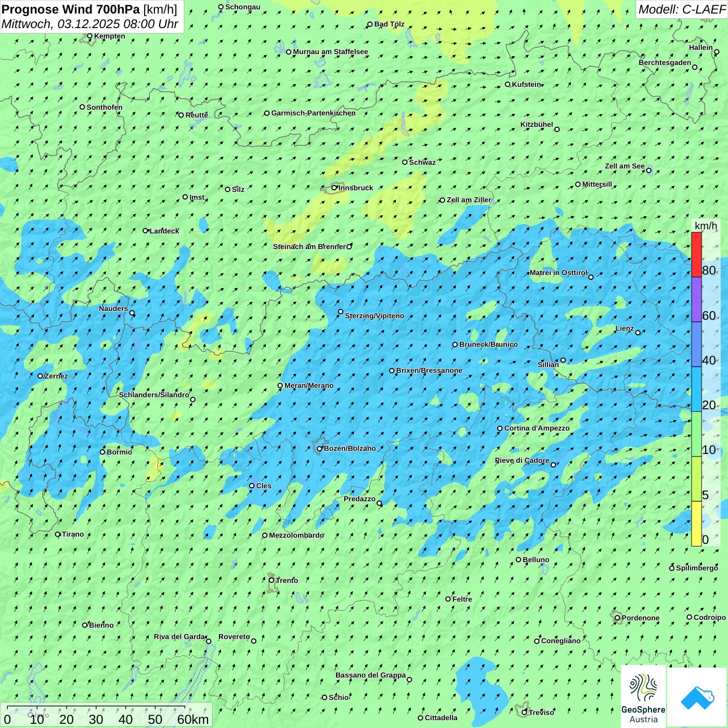Click the Bozen/Bolzano city marker
Screen dimensions: 728x728
click(319, 449)
